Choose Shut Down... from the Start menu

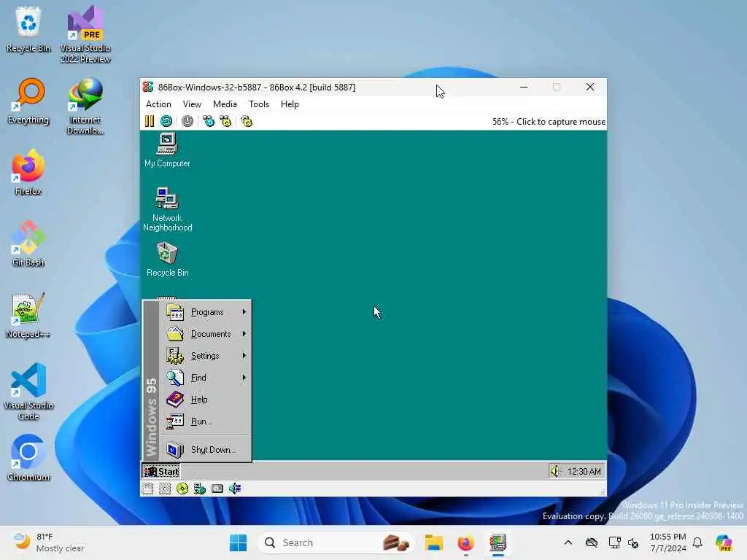pos(205,449)
